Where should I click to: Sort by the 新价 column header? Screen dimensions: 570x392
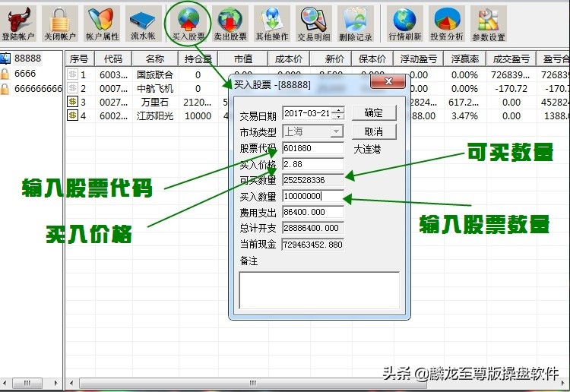coord(331,58)
